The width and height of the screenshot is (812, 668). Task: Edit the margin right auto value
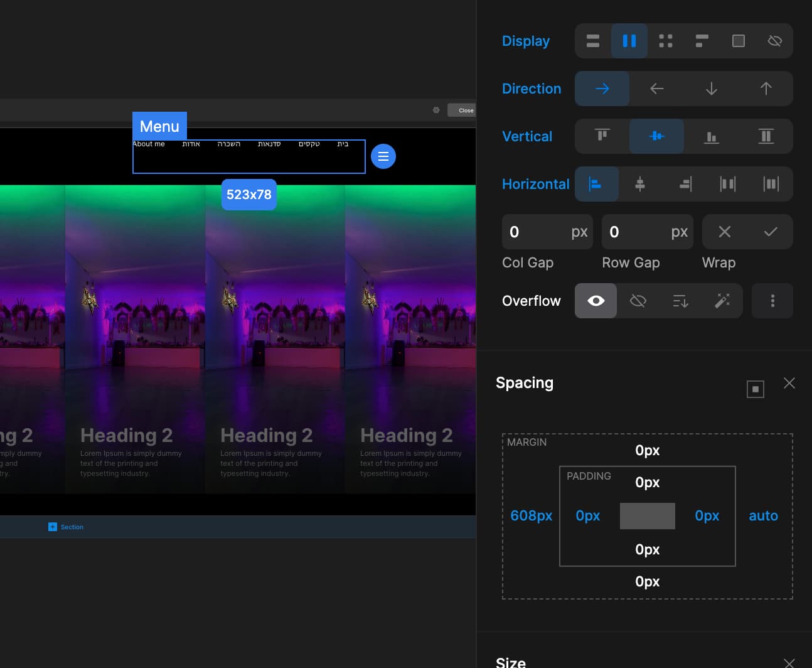tap(764, 515)
